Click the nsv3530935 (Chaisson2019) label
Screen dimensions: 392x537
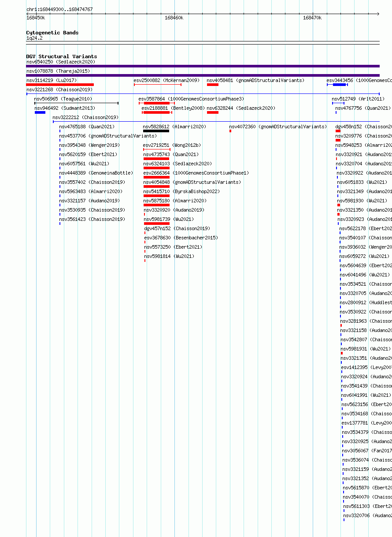click(x=92, y=210)
